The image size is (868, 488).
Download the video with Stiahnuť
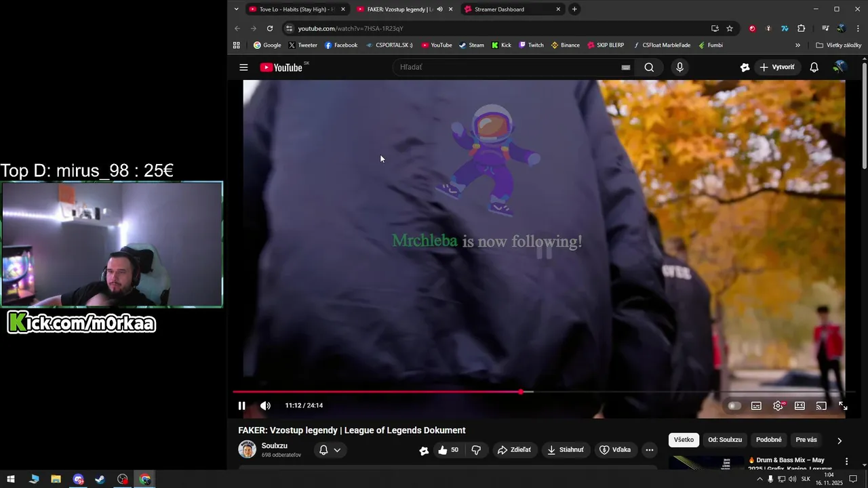click(566, 450)
